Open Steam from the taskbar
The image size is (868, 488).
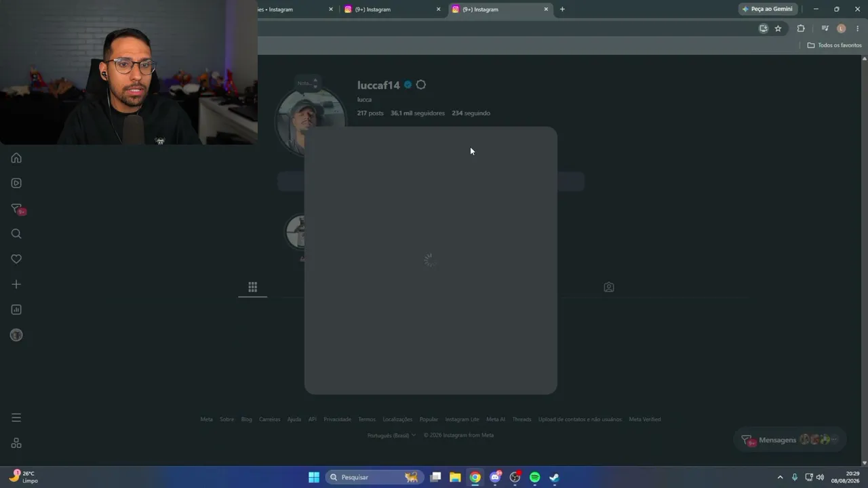[554, 477]
